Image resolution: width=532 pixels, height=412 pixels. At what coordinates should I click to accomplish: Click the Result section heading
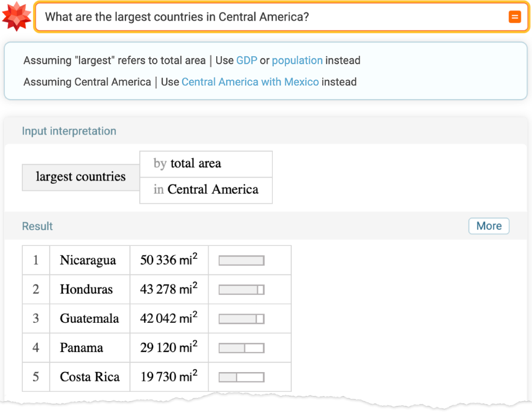coord(37,226)
